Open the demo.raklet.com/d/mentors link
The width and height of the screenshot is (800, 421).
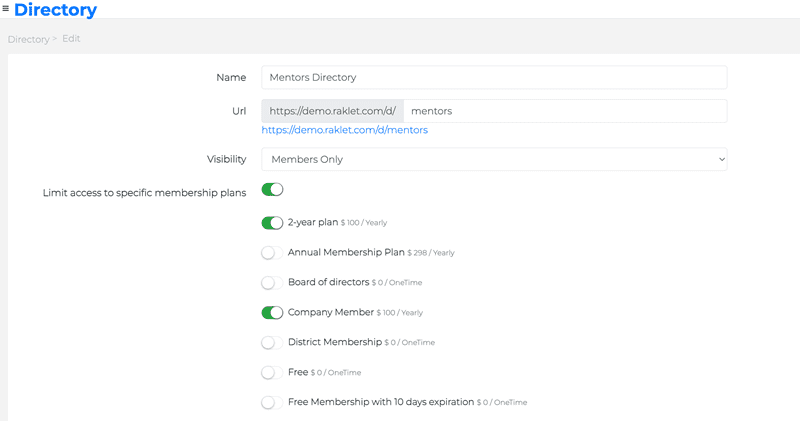click(x=345, y=130)
